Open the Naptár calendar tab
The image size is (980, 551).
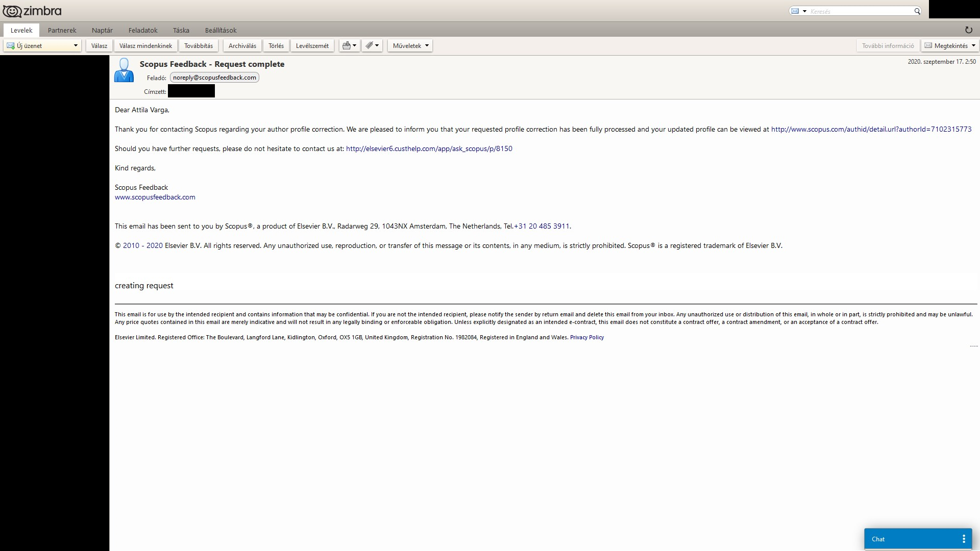pos(102,30)
